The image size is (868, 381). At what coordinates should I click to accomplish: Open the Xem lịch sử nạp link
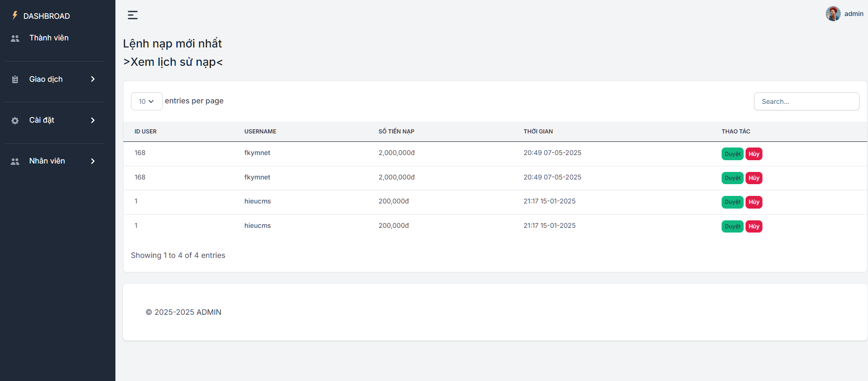[x=173, y=62]
